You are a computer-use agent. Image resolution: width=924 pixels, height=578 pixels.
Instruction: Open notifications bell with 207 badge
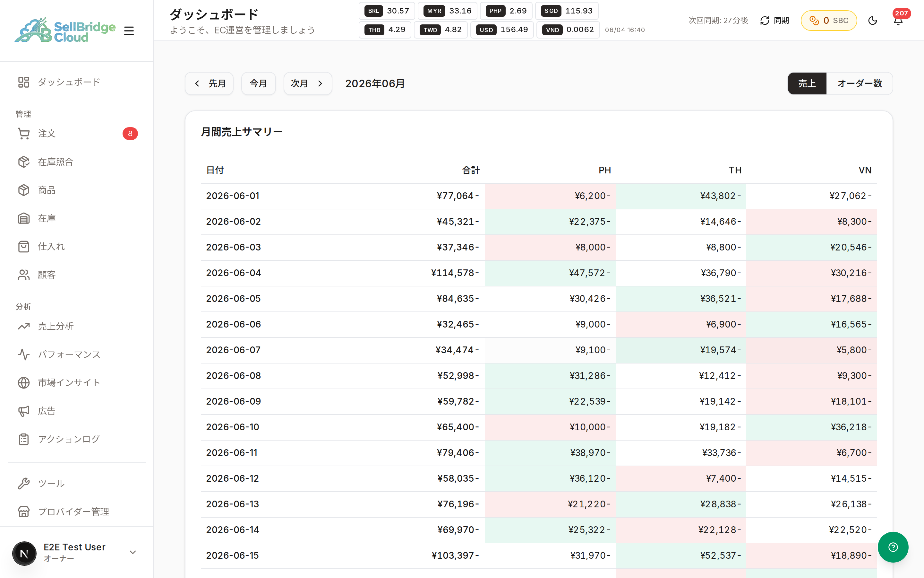[898, 20]
